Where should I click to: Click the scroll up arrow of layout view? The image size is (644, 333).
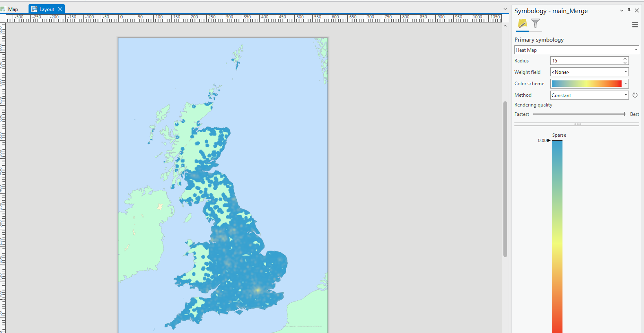505,26
